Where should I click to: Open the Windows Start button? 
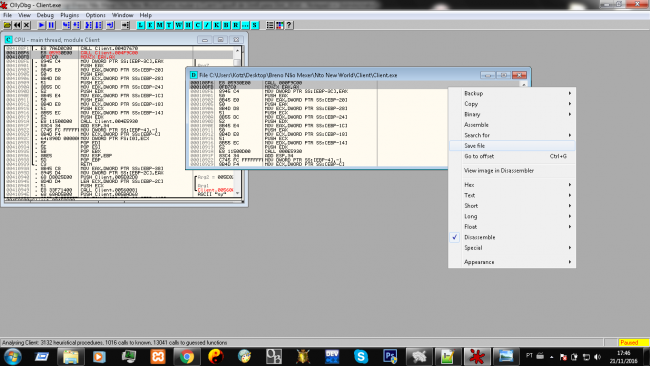[12, 356]
